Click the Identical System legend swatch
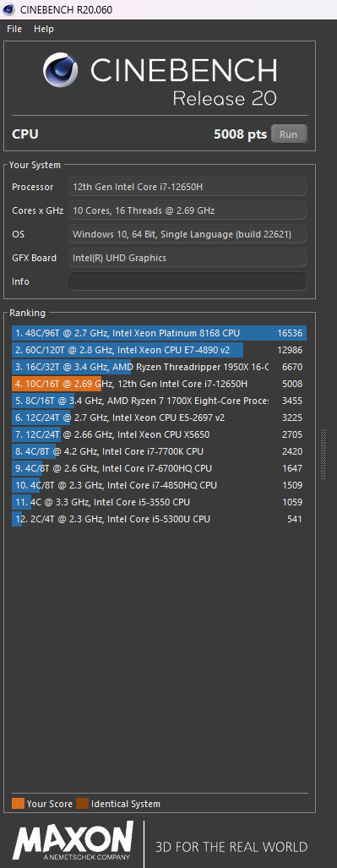 tap(83, 804)
